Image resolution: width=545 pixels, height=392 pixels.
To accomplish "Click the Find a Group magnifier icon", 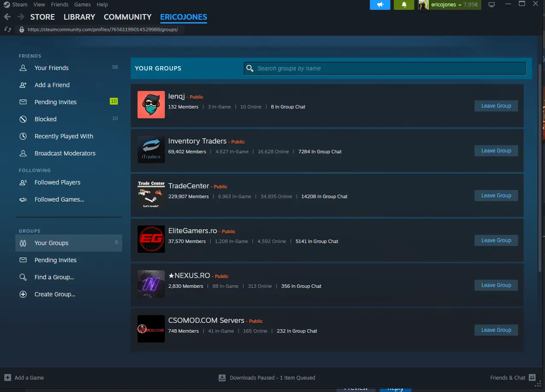I will pyautogui.click(x=23, y=277).
